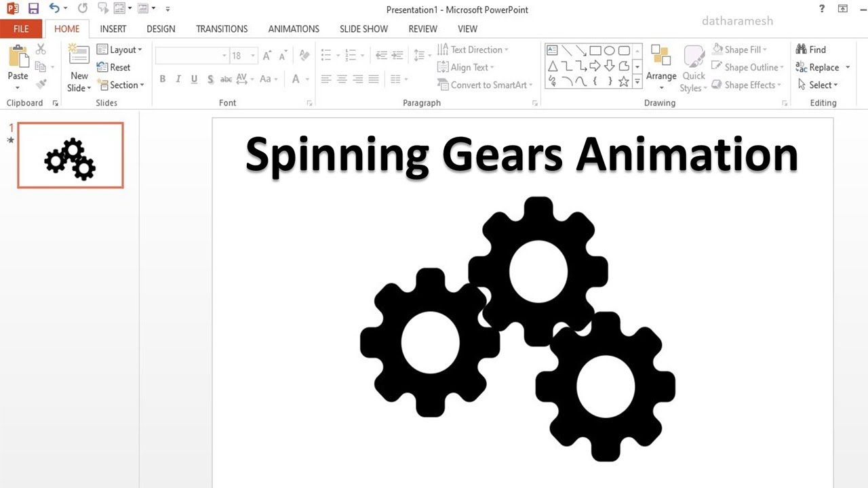Activate the Format Painter brush
This screenshot has height=488, width=868.
click(41, 85)
